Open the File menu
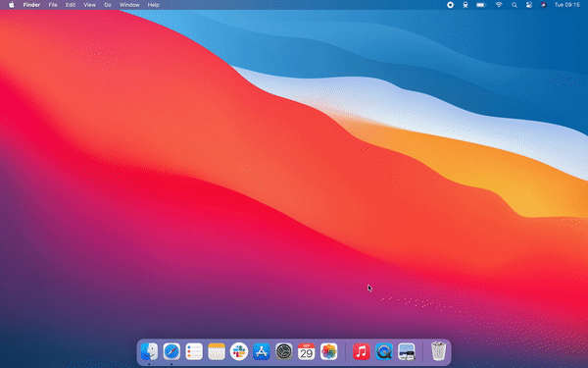Image resolution: width=588 pixels, height=368 pixels. pyautogui.click(x=53, y=5)
